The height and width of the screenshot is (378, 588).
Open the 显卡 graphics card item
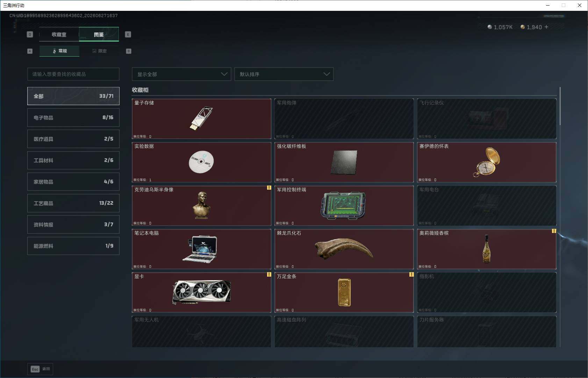201,292
